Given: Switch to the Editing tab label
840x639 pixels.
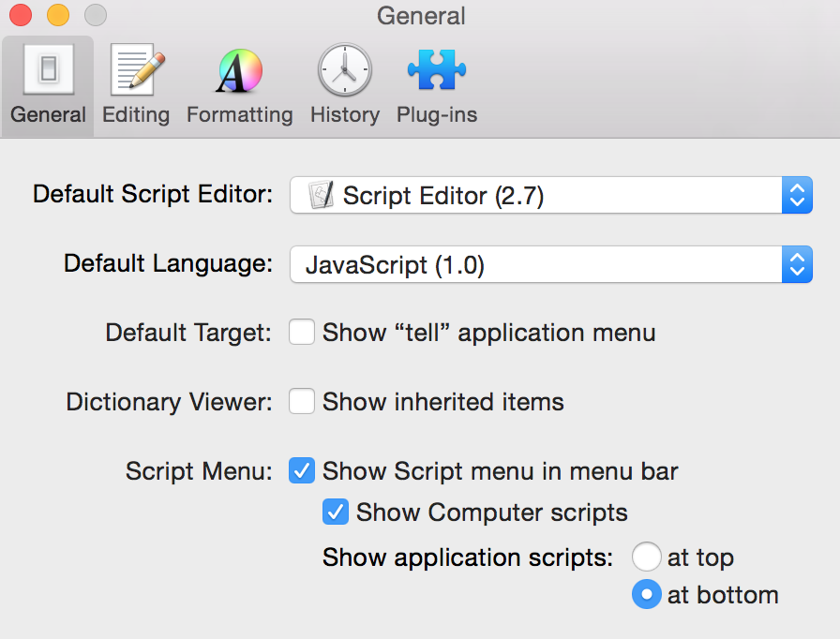Looking at the screenshot, I should [x=136, y=115].
